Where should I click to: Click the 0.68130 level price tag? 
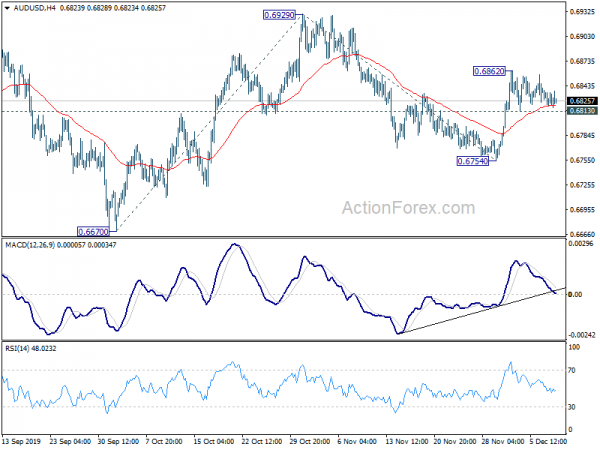[582, 111]
